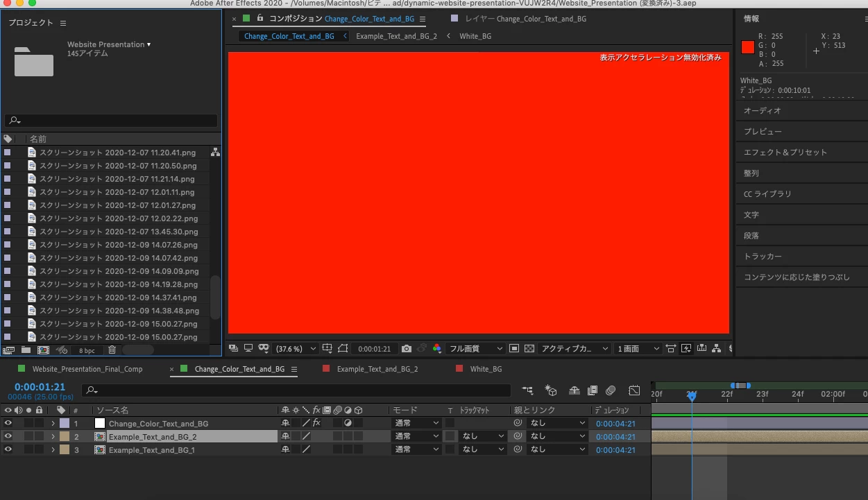
Task: Toggle visibility of Example_Text_and_BG_1 layer
Action: tap(8, 449)
